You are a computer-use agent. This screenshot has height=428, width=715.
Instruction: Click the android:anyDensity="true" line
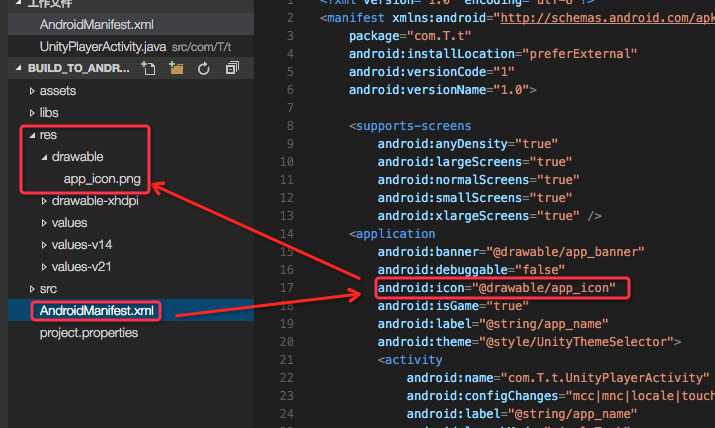(467, 144)
